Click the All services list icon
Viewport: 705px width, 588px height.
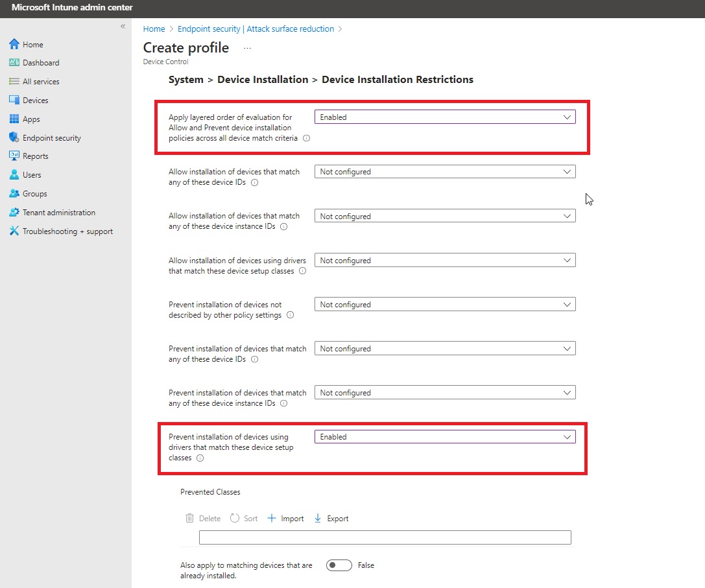[x=14, y=82]
